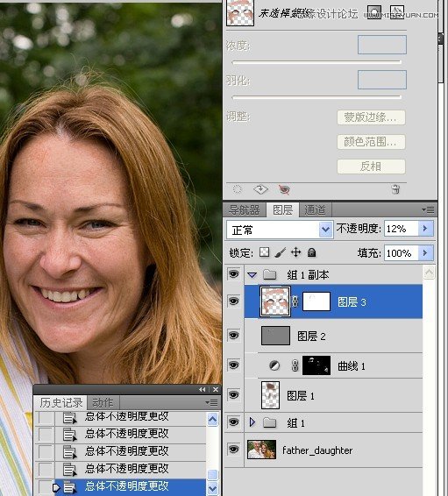The width and height of the screenshot is (448, 496).
Task: Hide the 图层 2 layer
Action: [234, 335]
